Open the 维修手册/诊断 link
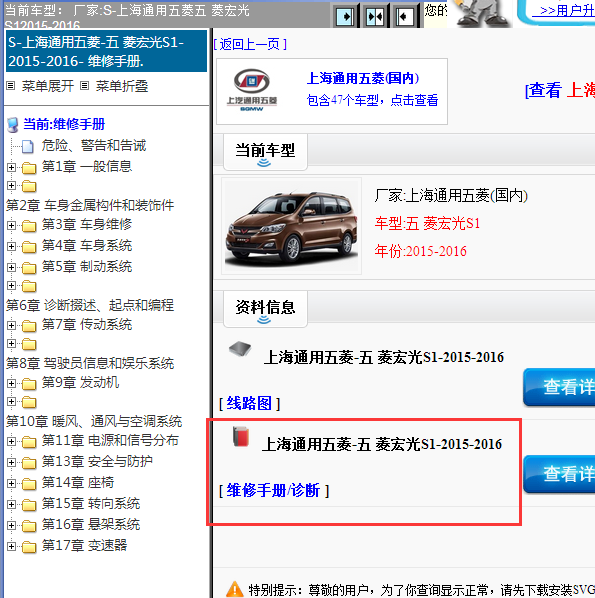This screenshot has height=598, width=595. 273,490
